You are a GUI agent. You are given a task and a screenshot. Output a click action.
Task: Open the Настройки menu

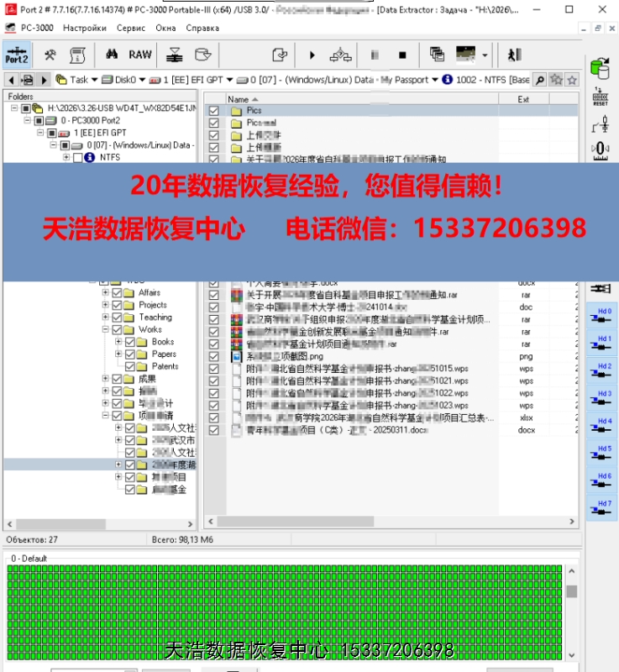(85, 28)
